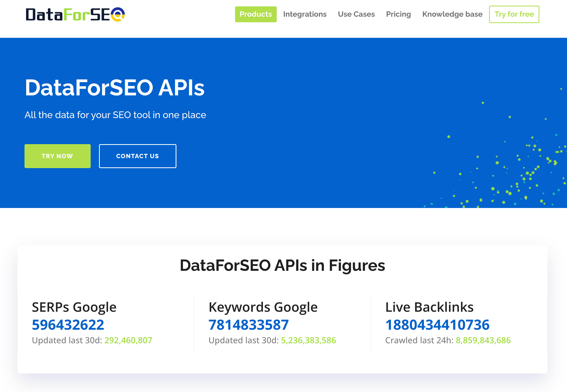Click the DataForSEO APIs hero heading

point(115,88)
